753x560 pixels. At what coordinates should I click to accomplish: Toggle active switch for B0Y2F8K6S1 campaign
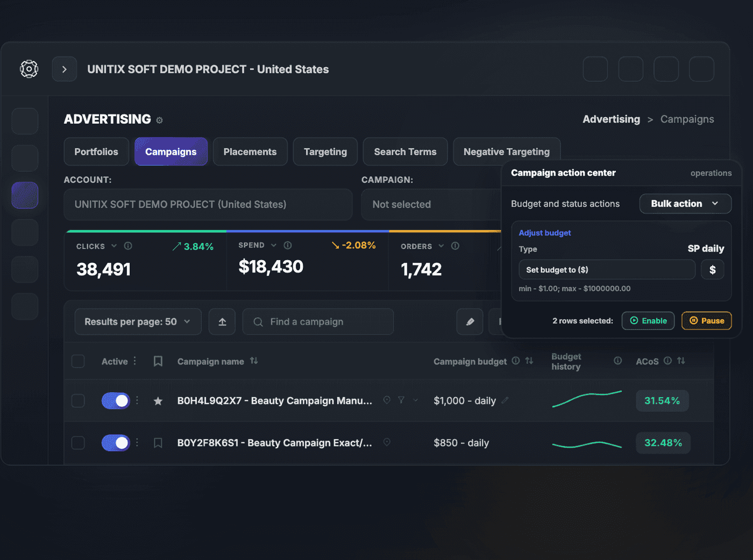116,443
